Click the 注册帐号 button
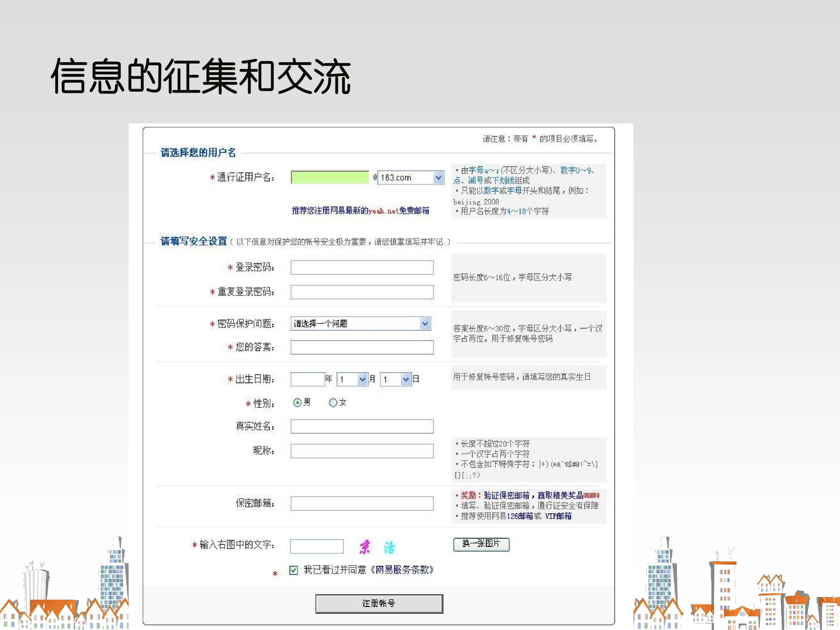 coord(379,603)
